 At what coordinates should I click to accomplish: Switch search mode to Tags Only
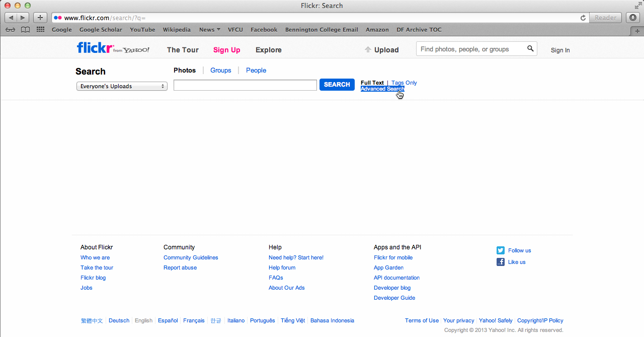pos(404,83)
